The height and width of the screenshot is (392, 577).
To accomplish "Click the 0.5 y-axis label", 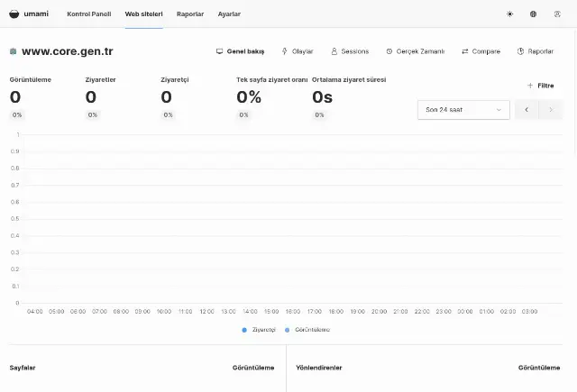I will click(14, 219).
